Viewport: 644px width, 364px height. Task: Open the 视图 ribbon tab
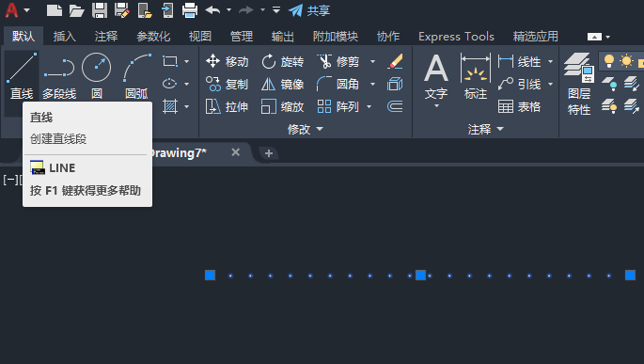pyautogui.click(x=200, y=36)
